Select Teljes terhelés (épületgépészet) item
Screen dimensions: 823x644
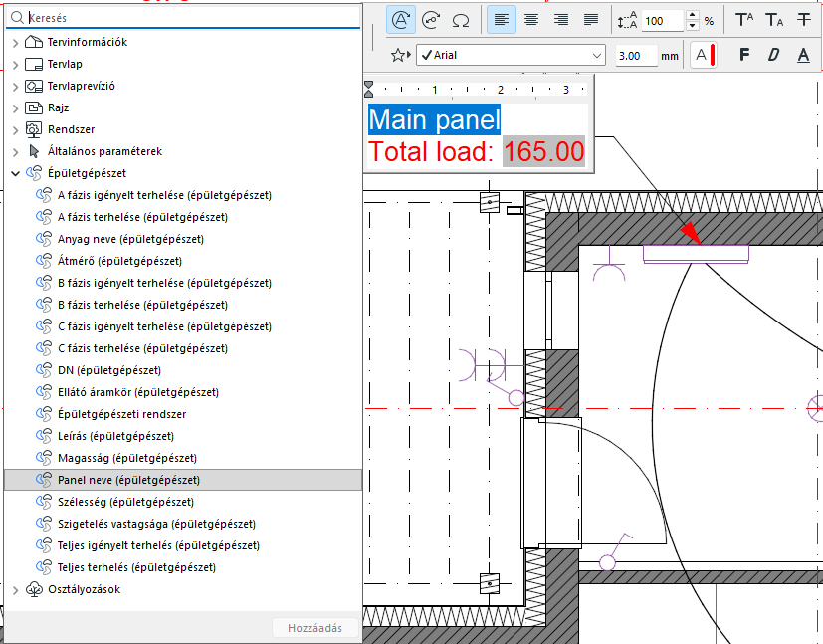pyautogui.click(x=183, y=567)
